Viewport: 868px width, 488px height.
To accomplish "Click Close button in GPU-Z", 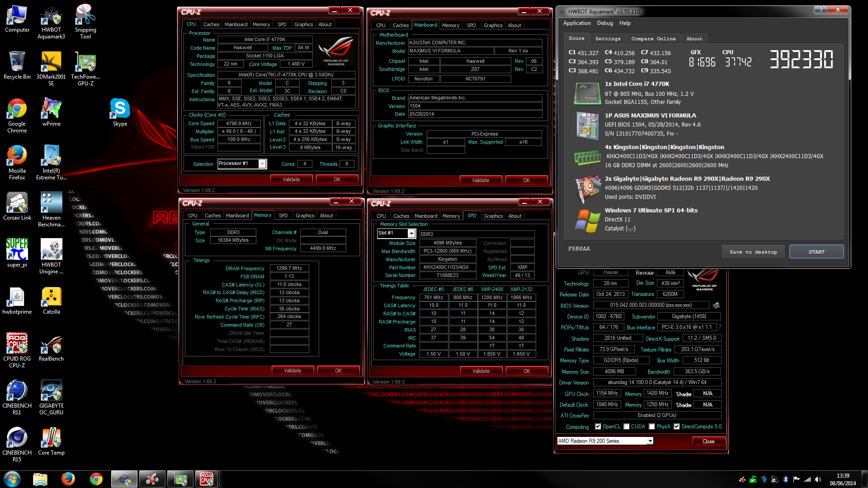I will coord(708,441).
